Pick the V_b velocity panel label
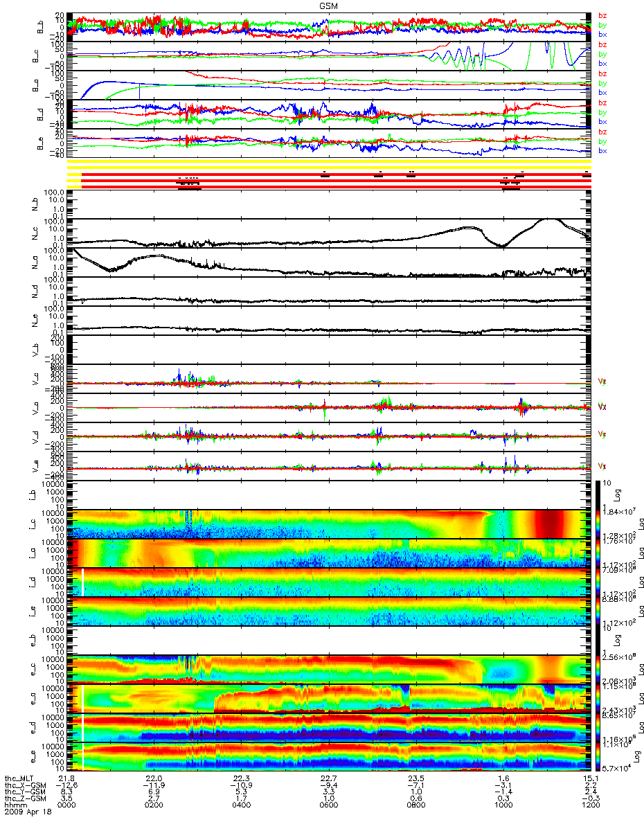Screen dimensions: 644x831 (35, 350)
